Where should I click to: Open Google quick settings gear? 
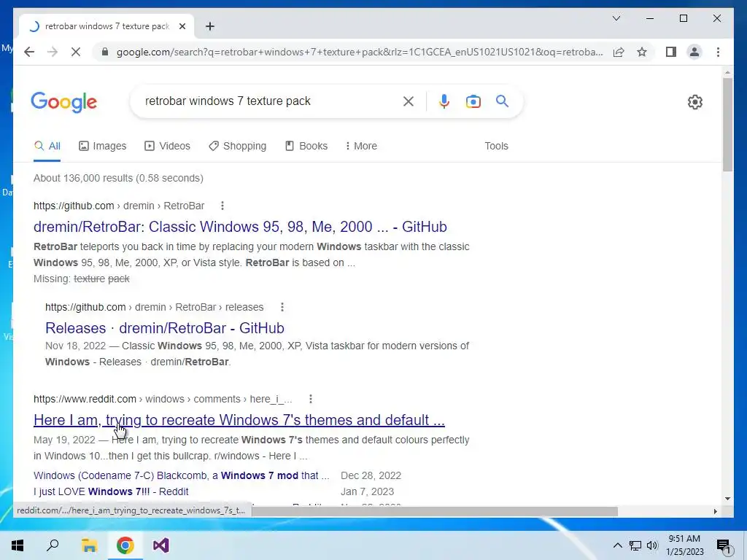click(x=694, y=101)
